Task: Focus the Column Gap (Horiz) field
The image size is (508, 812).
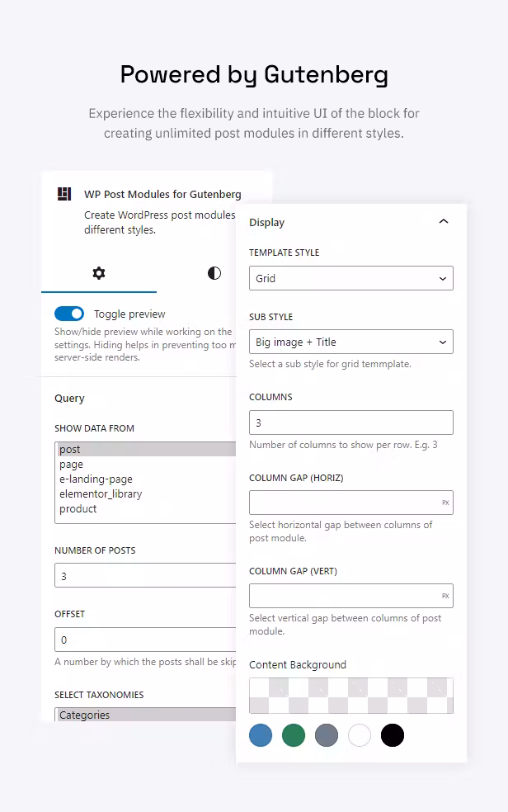Action: click(x=351, y=503)
